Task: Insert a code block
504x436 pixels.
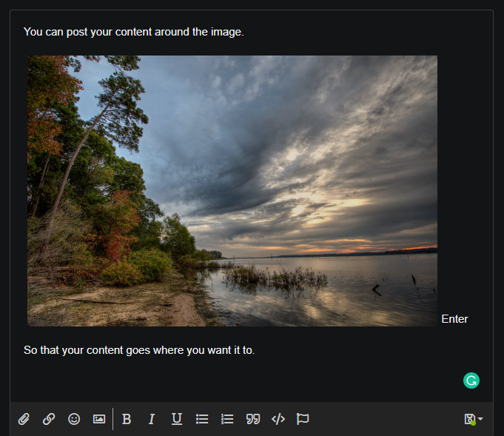Action: click(x=278, y=419)
